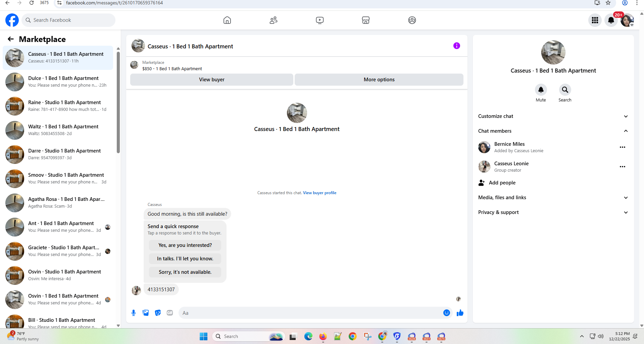Open the Agatha Rosa chat
Image resolution: width=644 pixels, height=344 pixels.
(58, 203)
